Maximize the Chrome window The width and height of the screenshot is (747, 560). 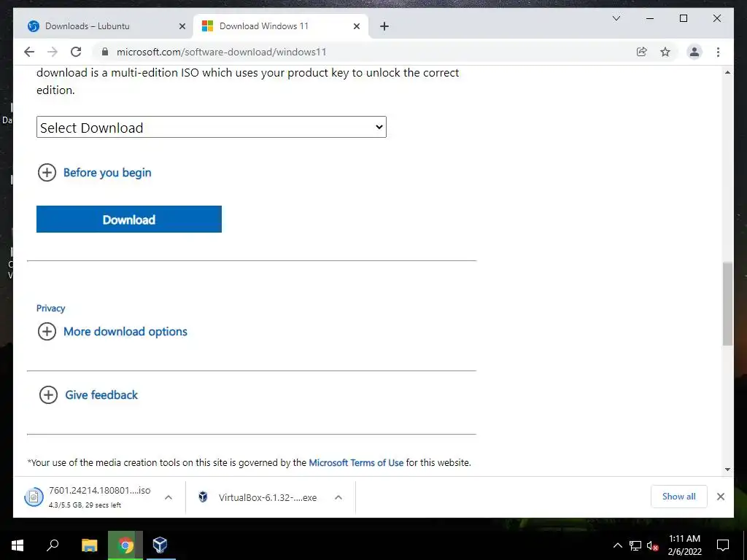[683, 18]
